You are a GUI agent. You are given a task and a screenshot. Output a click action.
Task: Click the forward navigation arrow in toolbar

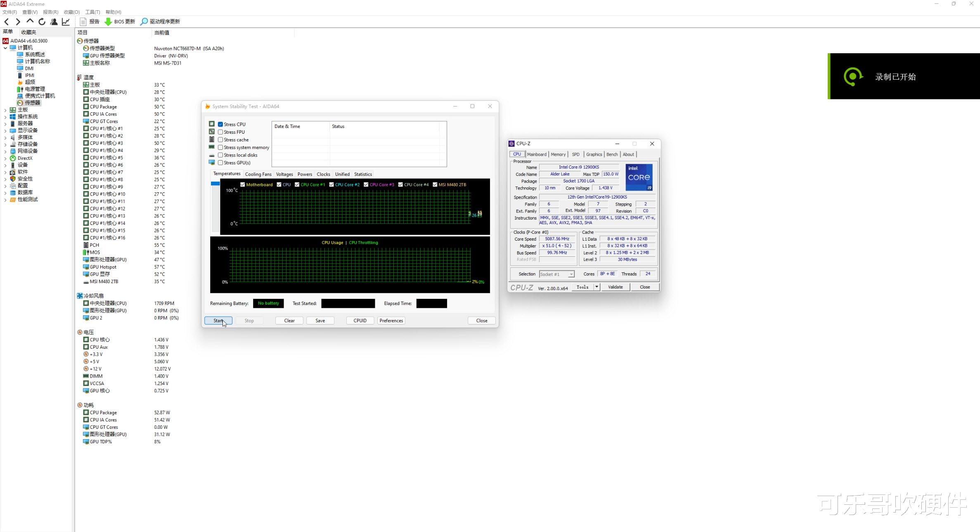pos(18,21)
